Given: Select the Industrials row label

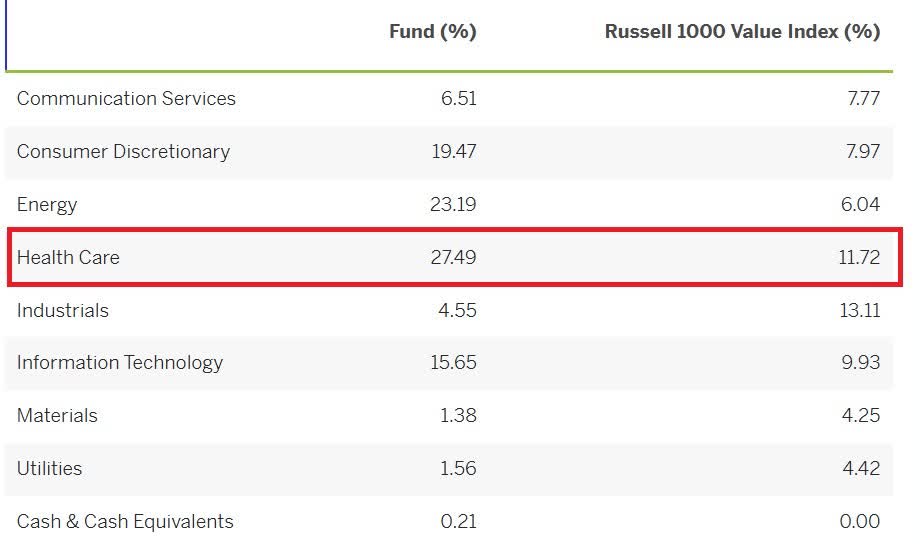Looking at the screenshot, I should (63, 310).
